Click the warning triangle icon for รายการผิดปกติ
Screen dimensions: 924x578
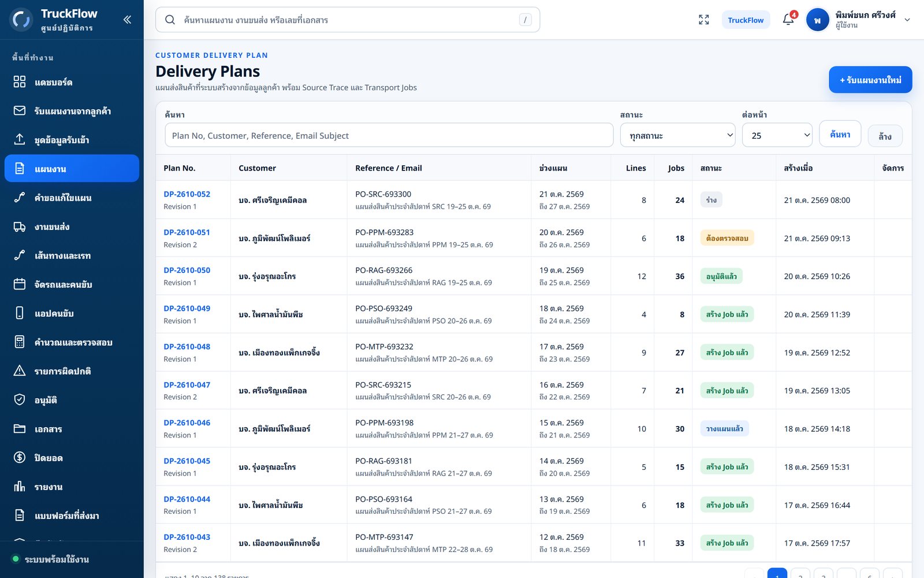click(20, 370)
